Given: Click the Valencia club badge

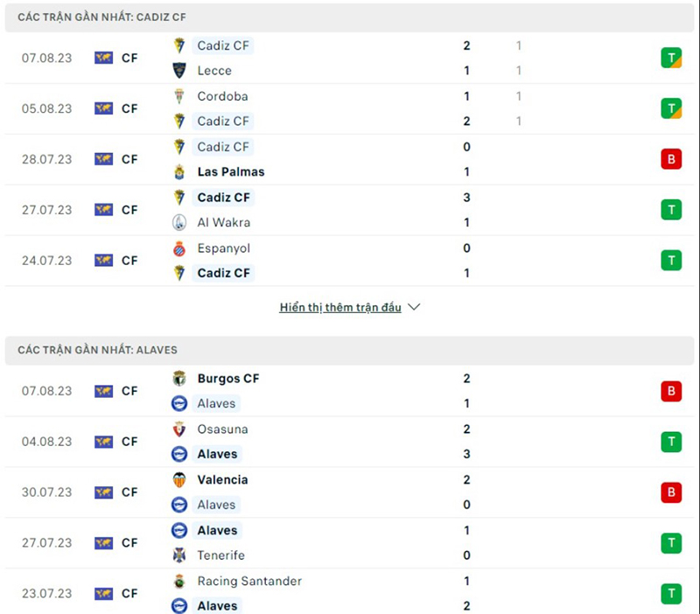Looking at the screenshot, I should point(179,479).
